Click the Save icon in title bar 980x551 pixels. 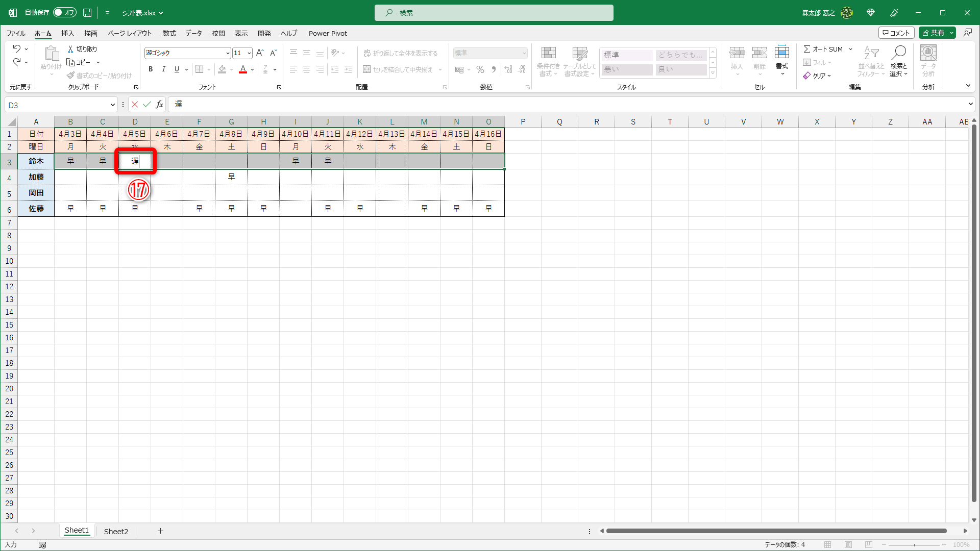click(x=87, y=13)
